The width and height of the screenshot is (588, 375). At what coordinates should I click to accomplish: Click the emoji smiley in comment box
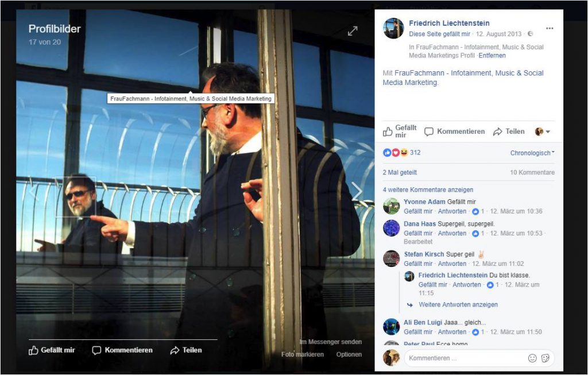pyautogui.click(x=532, y=358)
